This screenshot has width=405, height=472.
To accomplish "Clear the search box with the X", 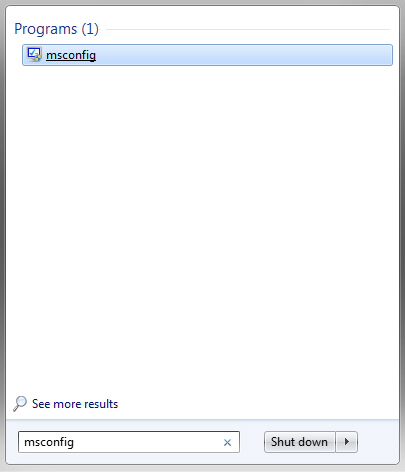I will [x=227, y=442].
